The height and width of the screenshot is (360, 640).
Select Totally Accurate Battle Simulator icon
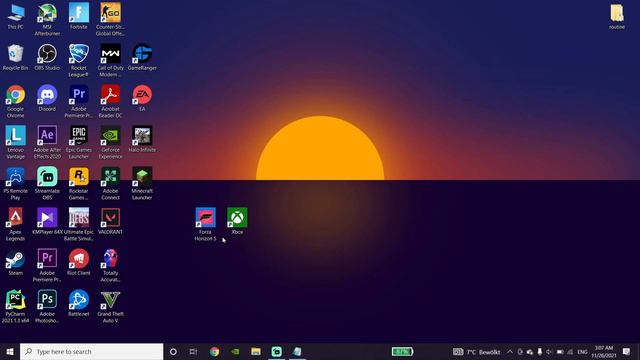[110, 266]
